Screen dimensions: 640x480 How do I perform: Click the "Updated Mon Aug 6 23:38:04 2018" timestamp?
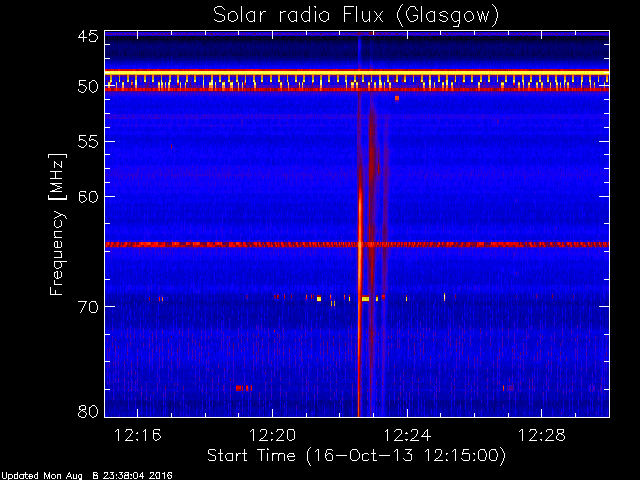point(87,476)
